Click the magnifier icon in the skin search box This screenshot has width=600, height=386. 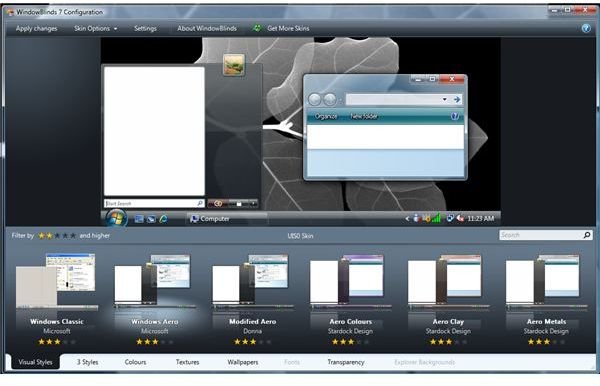point(587,235)
